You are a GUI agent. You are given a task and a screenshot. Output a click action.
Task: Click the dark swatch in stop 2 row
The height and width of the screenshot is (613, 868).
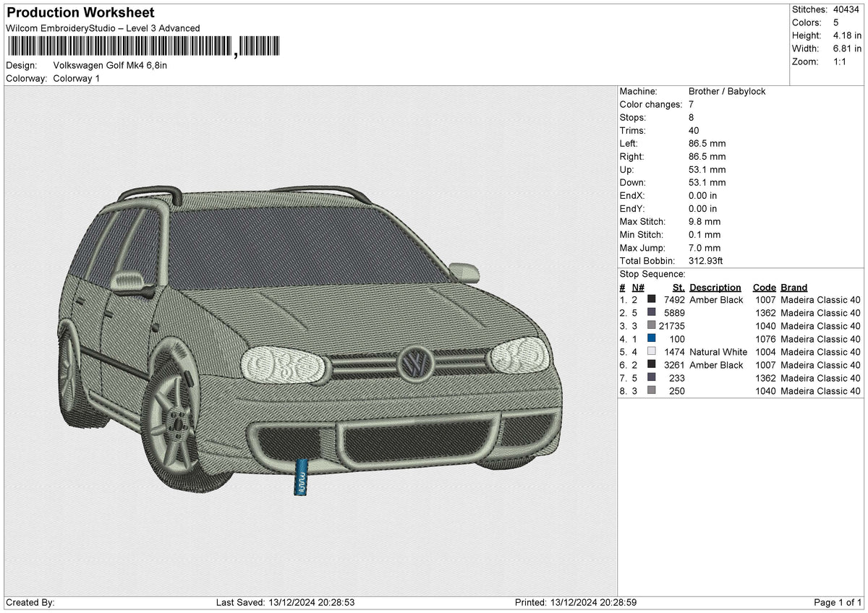point(652,312)
